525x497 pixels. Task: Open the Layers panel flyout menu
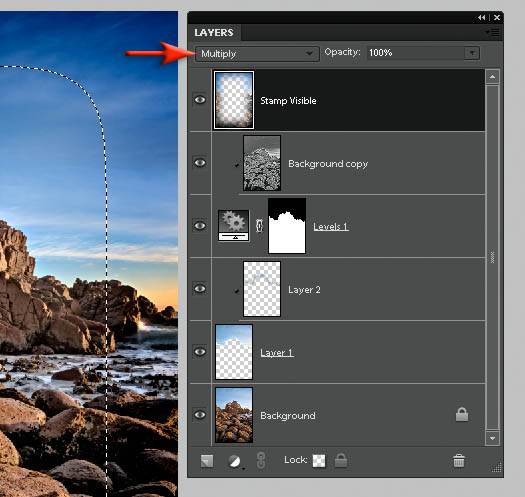coord(493,32)
